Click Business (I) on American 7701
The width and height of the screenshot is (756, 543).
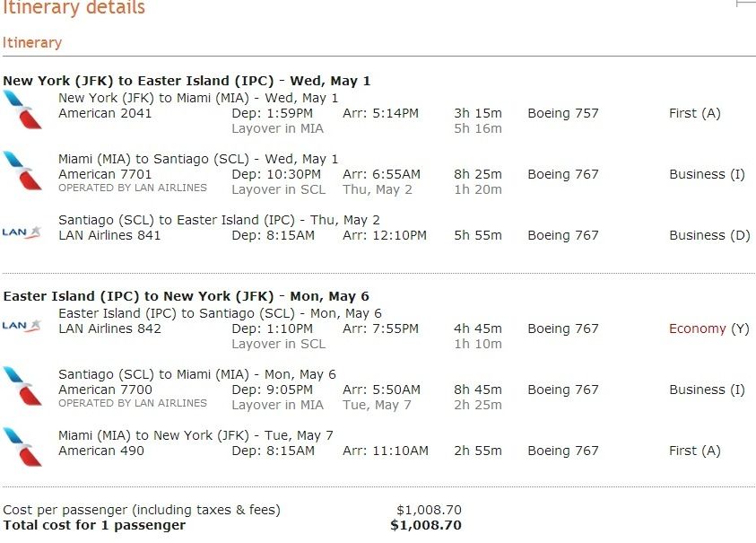[708, 174]
